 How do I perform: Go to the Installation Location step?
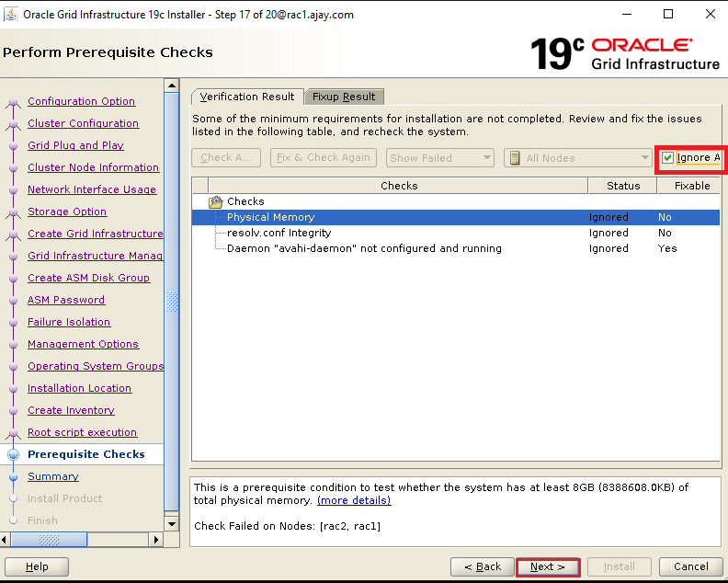click(x=79, y=388)
